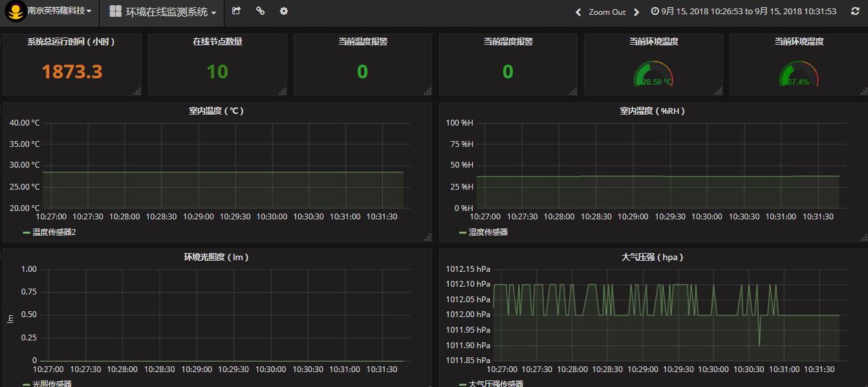
Task: Toggle 大气压强传感器 series in legend
Action: point(495,383)
